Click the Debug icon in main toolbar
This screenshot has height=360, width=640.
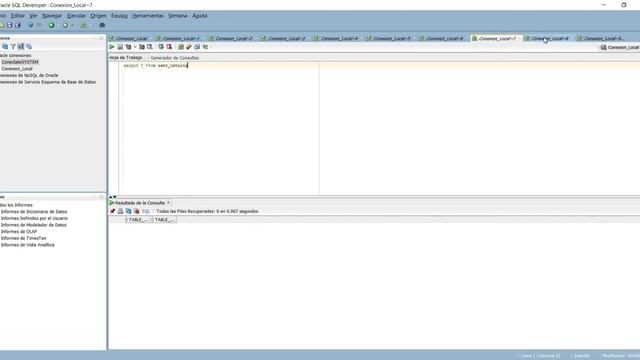point(65,25)
